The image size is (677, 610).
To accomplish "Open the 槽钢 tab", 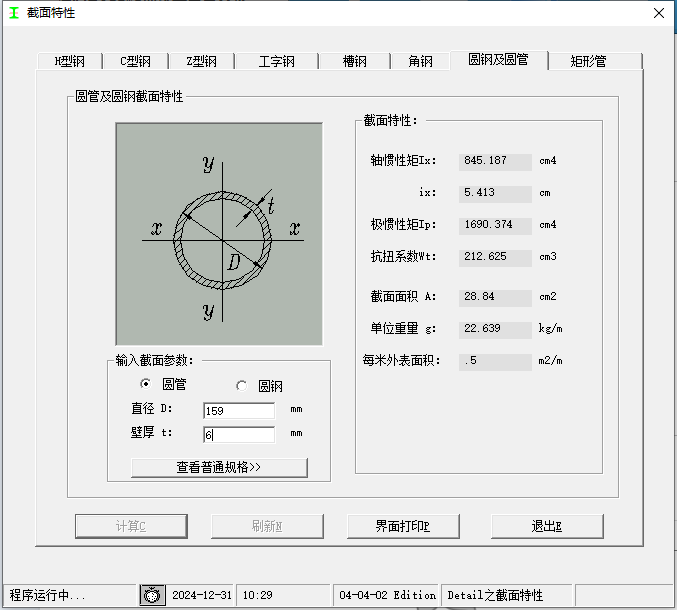I will tap(354, 61).
